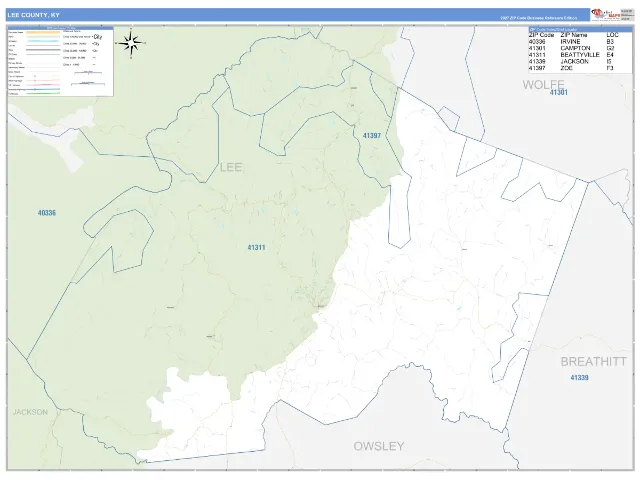
Task: Click the ZIP Code Business Reference Edition subtitle
Action: click(x=539, y=18)
